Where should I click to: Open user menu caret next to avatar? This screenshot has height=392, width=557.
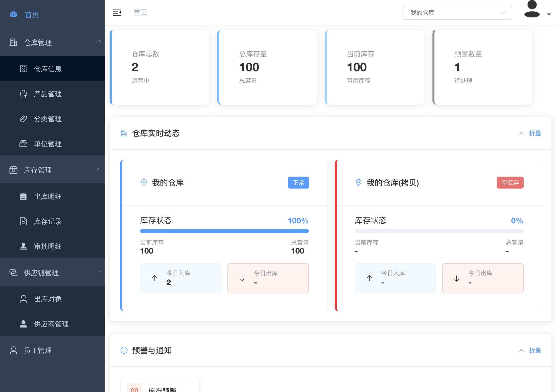[x=549, y=14]
